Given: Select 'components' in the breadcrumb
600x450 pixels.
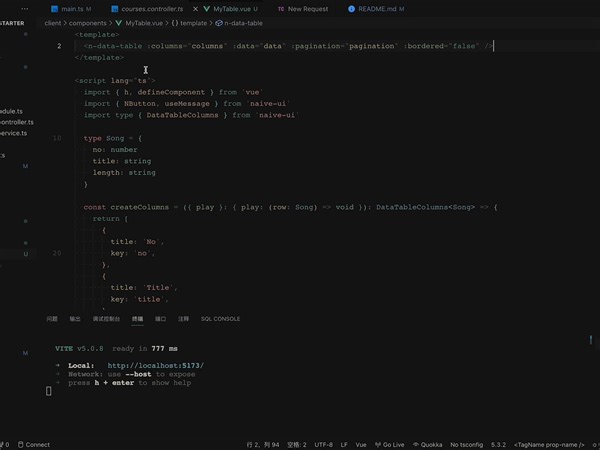Looking at the screenshot, I should coord(88,23).
